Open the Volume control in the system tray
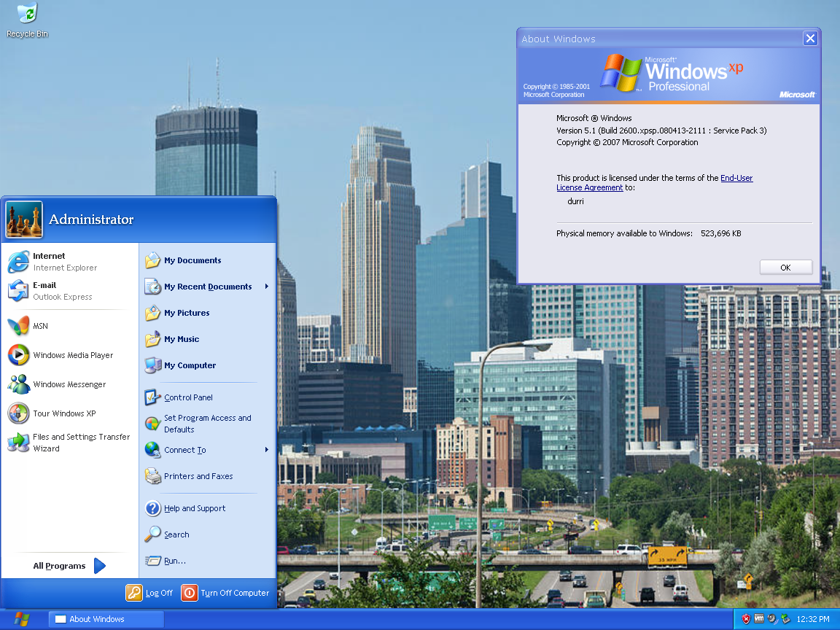Viewport: 840px width, 630px height. [771, 618]
